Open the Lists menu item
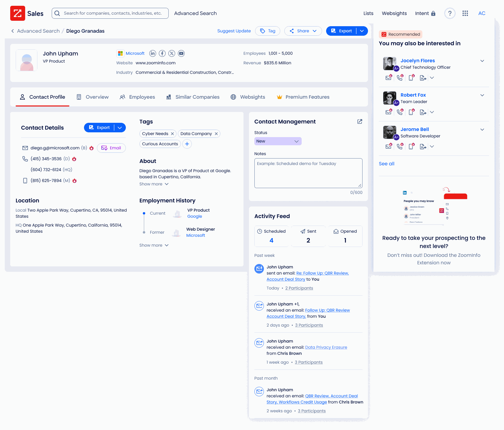Viewport: 504px width, 430px height. 368,13
